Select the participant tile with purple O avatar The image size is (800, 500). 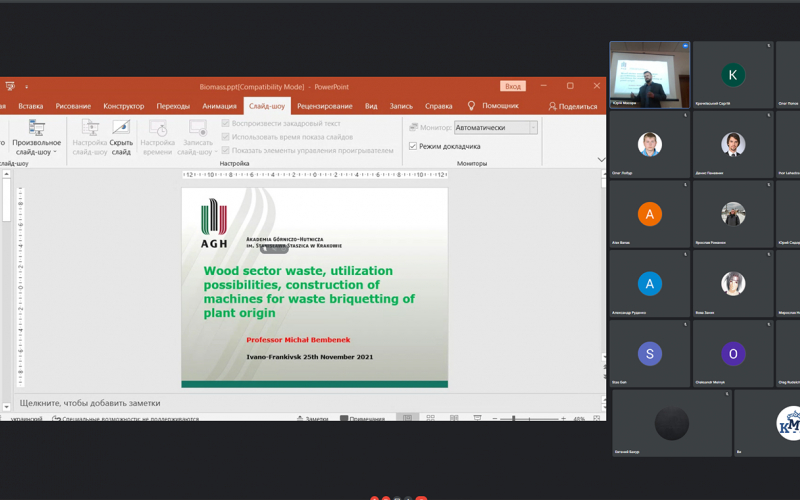(733, 354)
